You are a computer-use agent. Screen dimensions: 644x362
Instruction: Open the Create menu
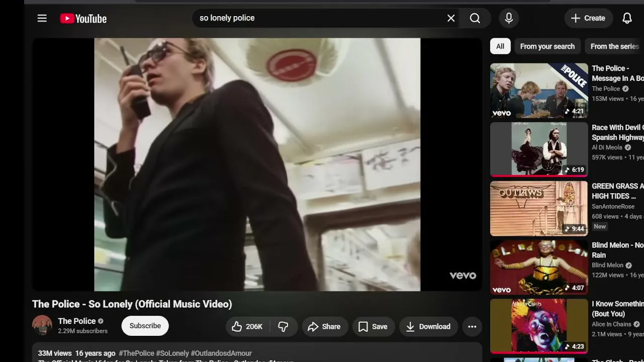tap(588, 18)
